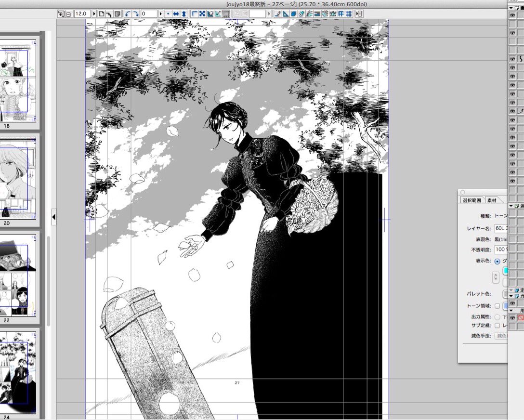Open page thumbnail 22
Image resolution: width=524 pixels, height=420 pixels.
[x=18, y=276]
